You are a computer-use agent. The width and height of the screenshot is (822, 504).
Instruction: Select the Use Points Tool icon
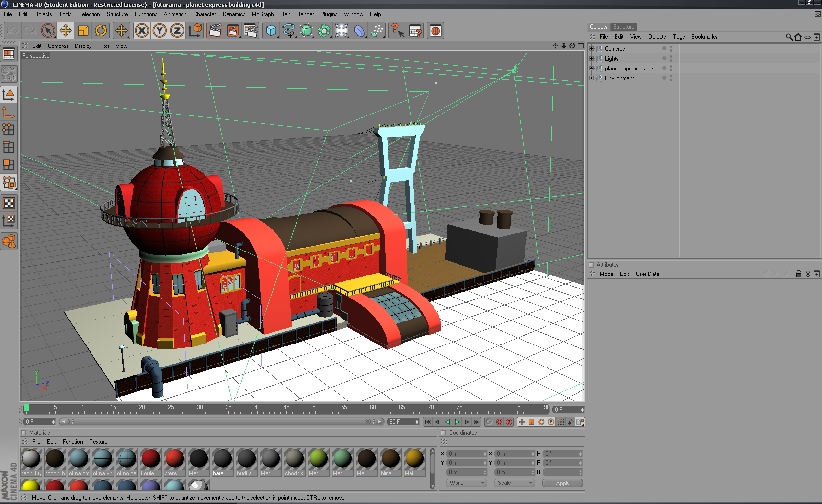[9, 129]
